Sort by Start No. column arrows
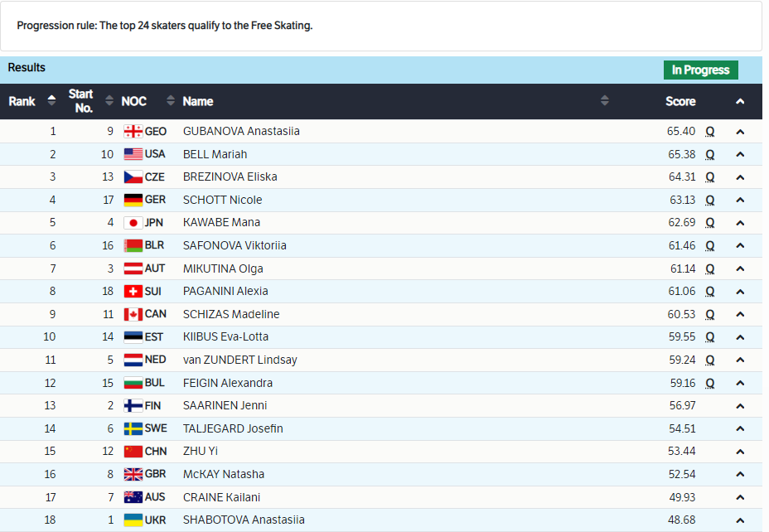Viewport: 769px width, 532px height. click(109, 101)
